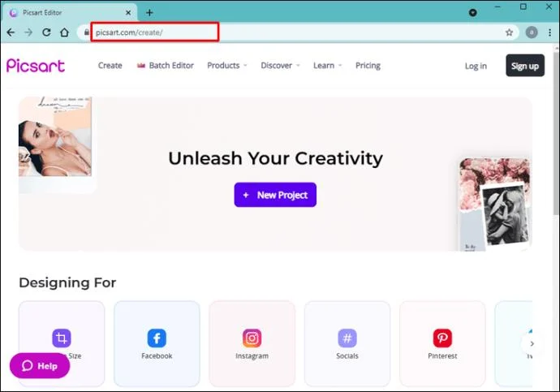Image resolution: width=560 pixels, height=392 pixels.
Task: Expand the Products dropdown
Action: [x=227, y=66]
